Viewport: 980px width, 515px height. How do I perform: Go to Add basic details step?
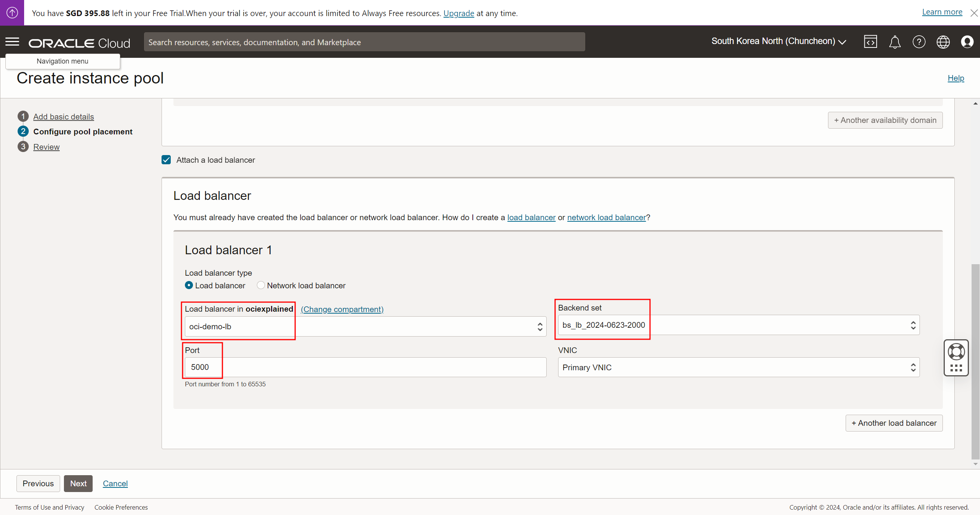64,117
